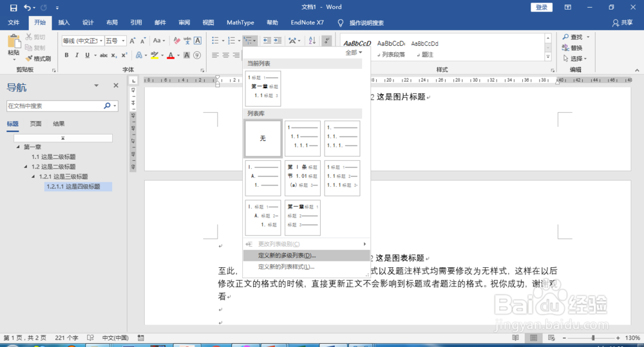Click the increase indent icon
This screenshot has height=347, width=644.
(278, 41)
